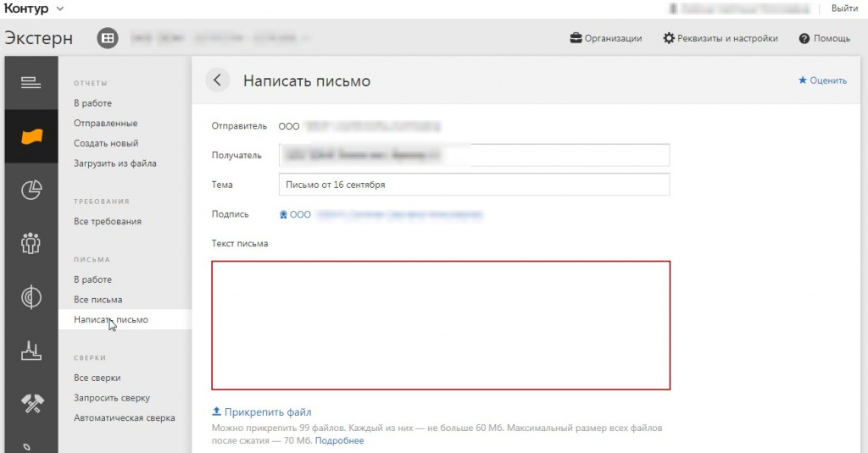Click the factory chart icon in sidebar
Screen dimensions: 868x453
[x=31, y=351]
